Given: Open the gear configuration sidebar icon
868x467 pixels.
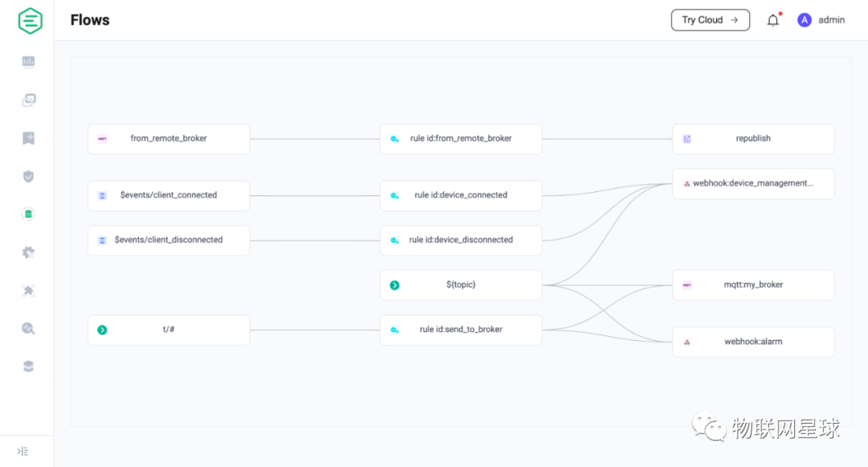Looking at the screenshot, I should [29, 252].
